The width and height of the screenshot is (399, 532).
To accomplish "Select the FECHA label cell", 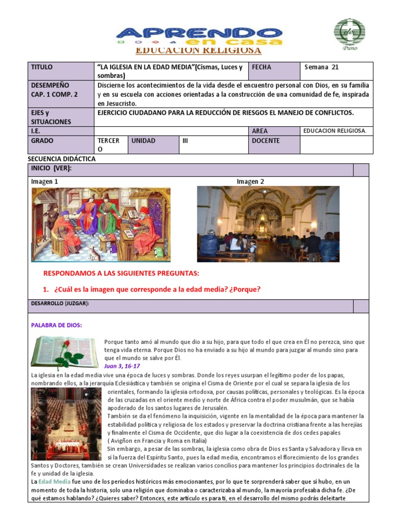I will [x=274, y=71].
